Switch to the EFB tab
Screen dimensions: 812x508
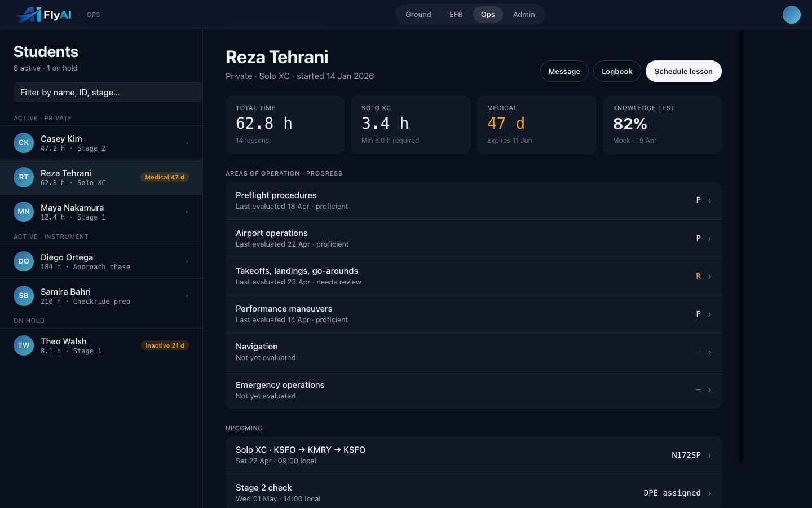456,15
